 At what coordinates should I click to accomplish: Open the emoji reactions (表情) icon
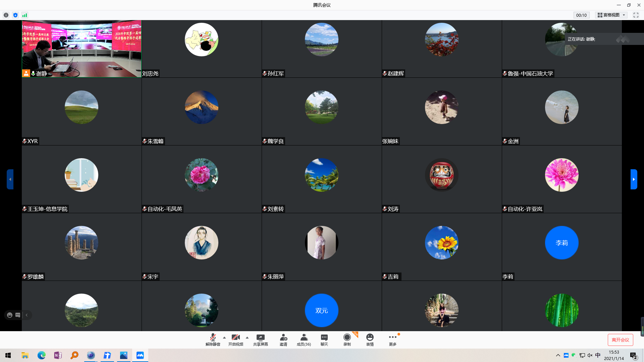point(370,340)
